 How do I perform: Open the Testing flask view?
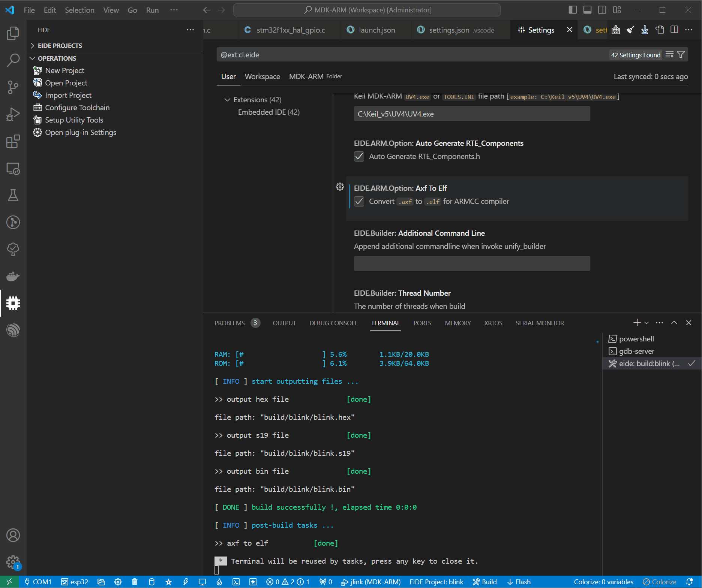coord(13,195)
